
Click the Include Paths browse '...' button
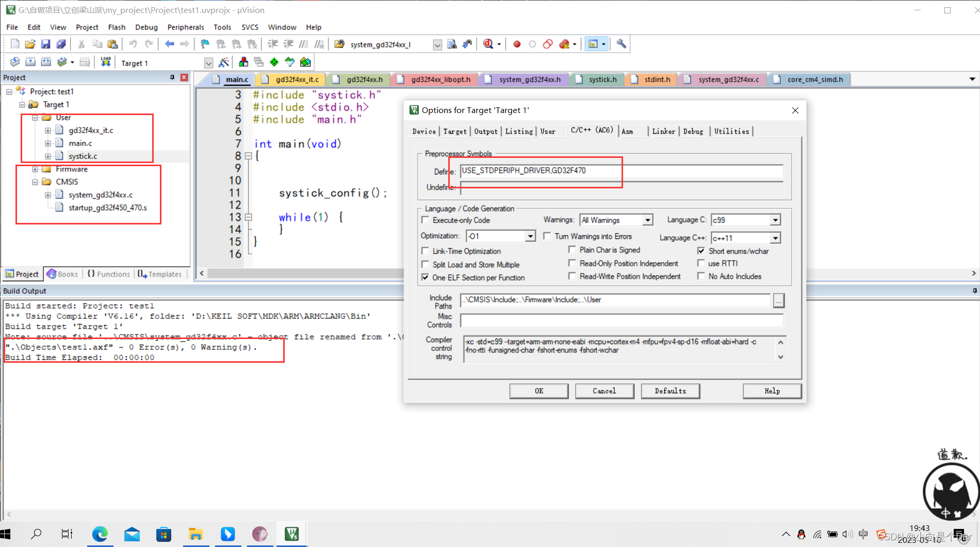coord(779,300)
